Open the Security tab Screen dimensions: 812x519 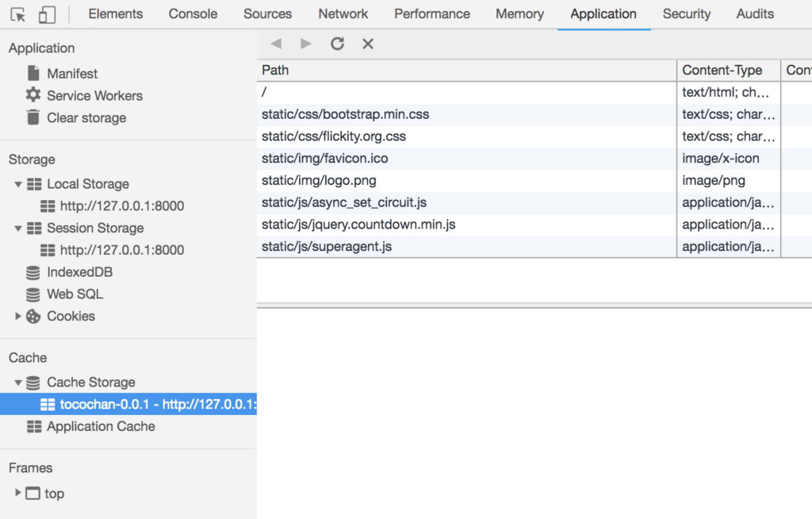tap(686, 14)
